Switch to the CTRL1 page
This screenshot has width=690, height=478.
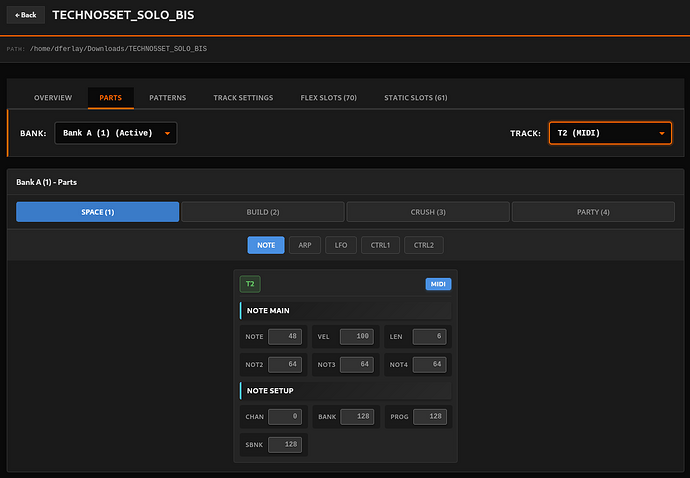coord(380,245)
